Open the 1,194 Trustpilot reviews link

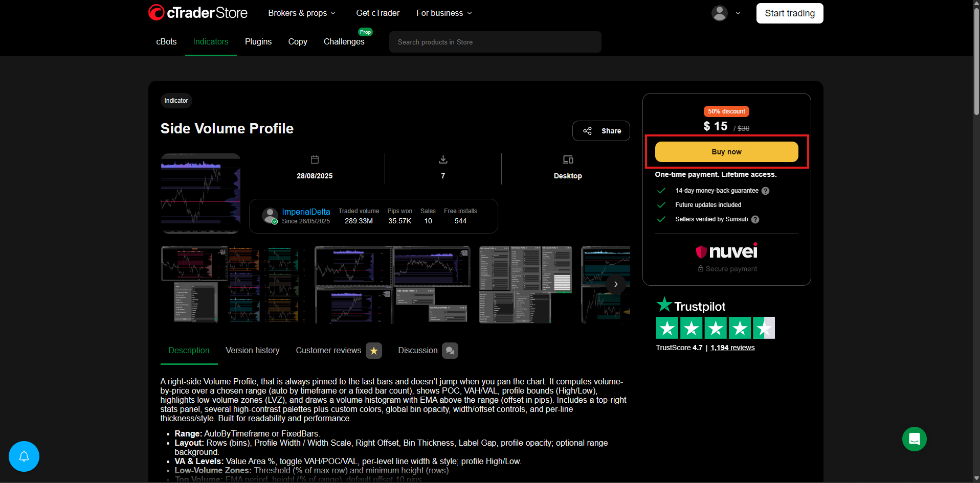point(732,348)
